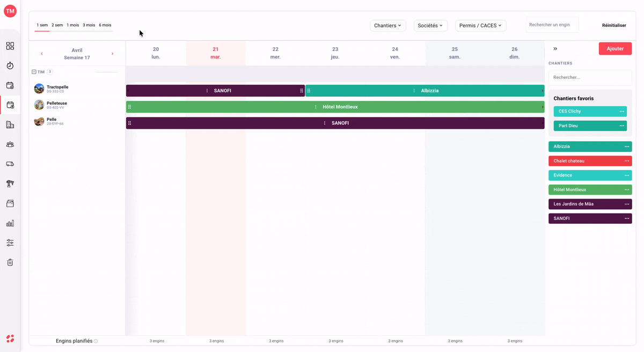Open the team members icon in sidebar
Image resolution: width=644 pixels, height=352 pixels.
(x=10, y=144)
